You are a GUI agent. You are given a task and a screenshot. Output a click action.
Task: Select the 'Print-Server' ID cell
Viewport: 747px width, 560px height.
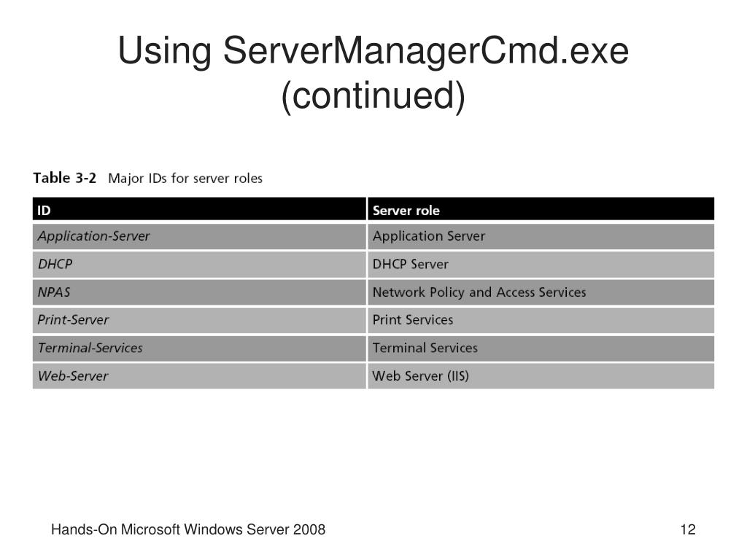199,320
